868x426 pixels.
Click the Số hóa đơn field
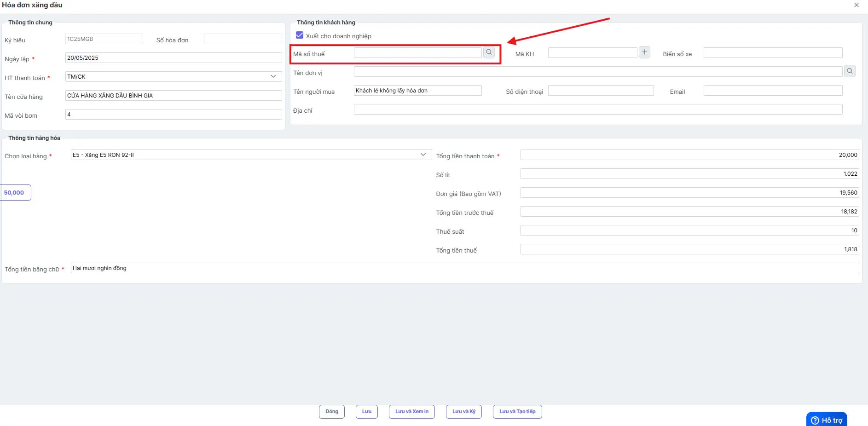(243, 39)
